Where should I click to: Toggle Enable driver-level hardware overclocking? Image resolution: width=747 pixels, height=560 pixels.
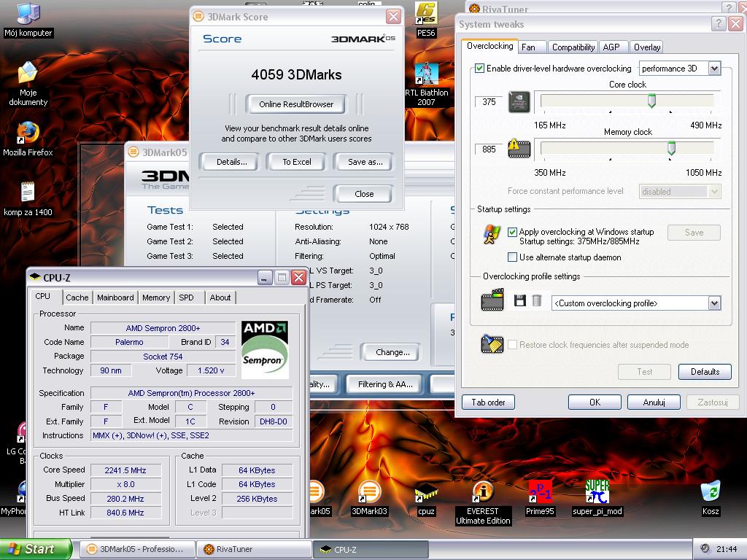pos(480,68)
